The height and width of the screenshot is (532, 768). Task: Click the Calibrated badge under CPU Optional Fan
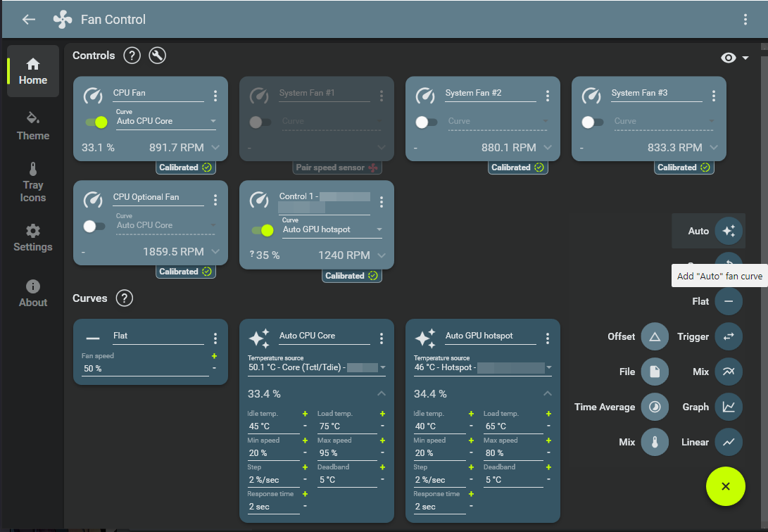[x=186, y=272]
